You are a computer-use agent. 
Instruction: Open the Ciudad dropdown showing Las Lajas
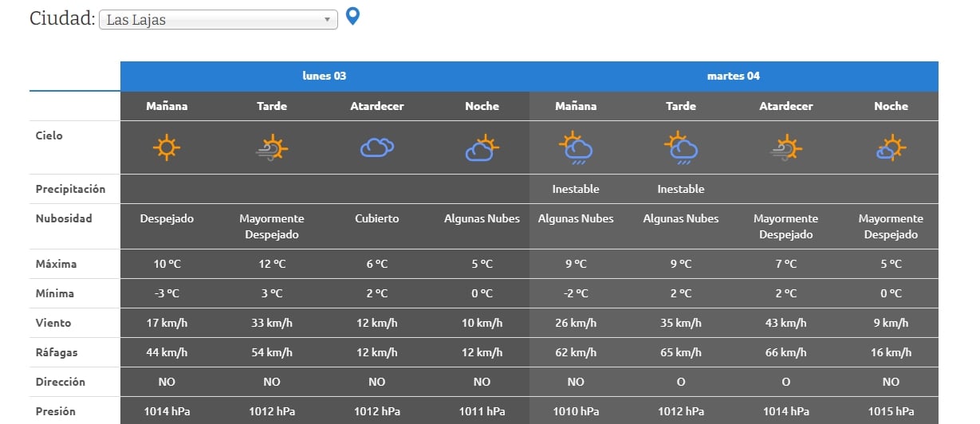pos(218,20)
